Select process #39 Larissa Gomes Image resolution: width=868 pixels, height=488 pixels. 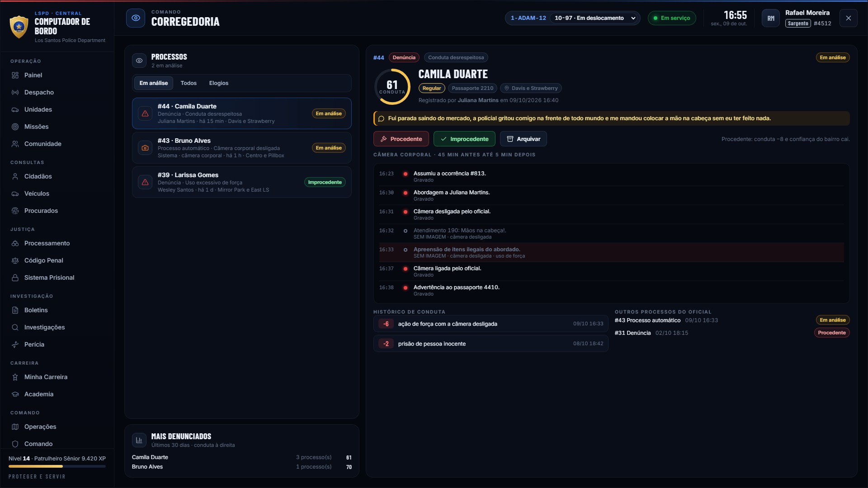click(x=242, y=182)
